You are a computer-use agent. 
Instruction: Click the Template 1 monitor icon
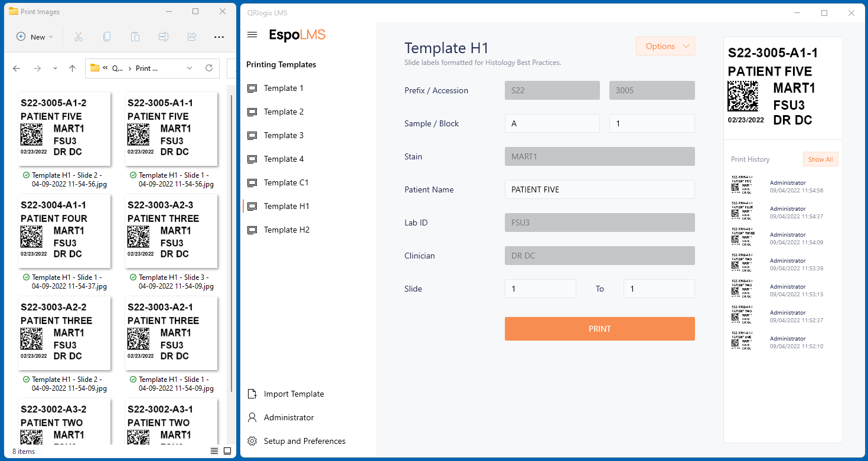click(252, 88)
